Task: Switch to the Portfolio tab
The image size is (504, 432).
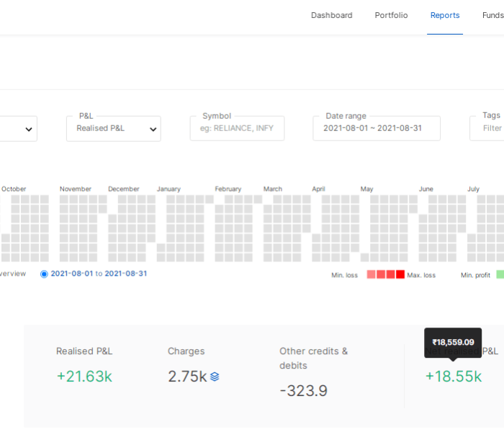Action: coord(391,15)
